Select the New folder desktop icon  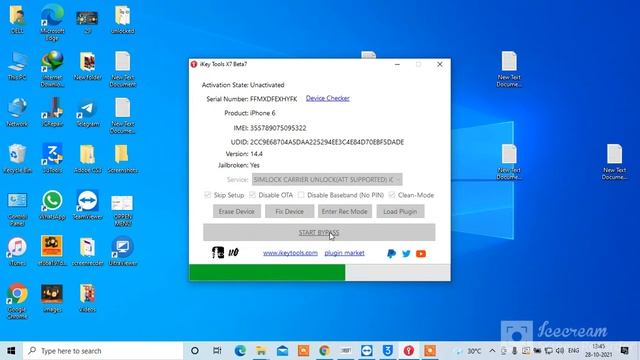pyautogui.click(x=87, y=65)
